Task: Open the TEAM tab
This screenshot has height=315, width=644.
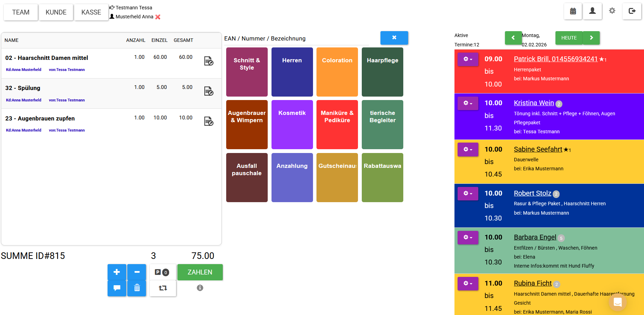Action: coord(21,12)
